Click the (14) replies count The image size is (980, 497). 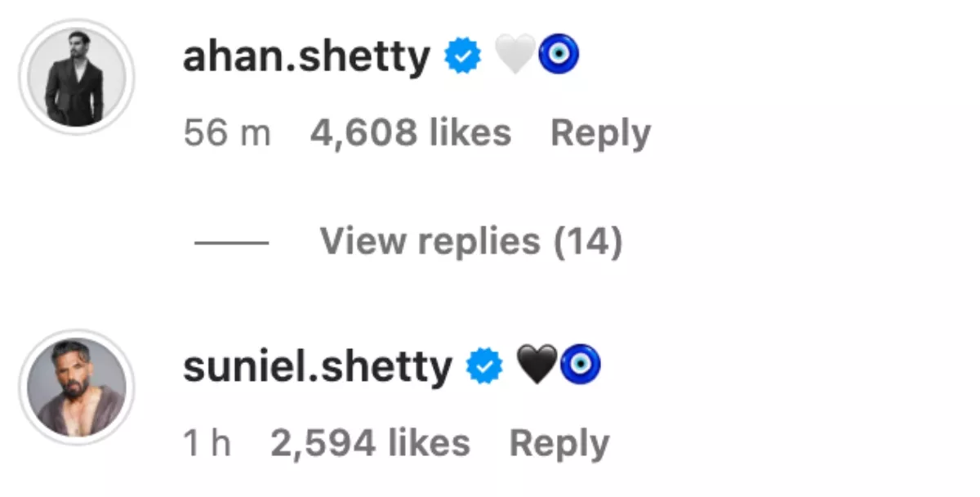[x=587, y=241]
